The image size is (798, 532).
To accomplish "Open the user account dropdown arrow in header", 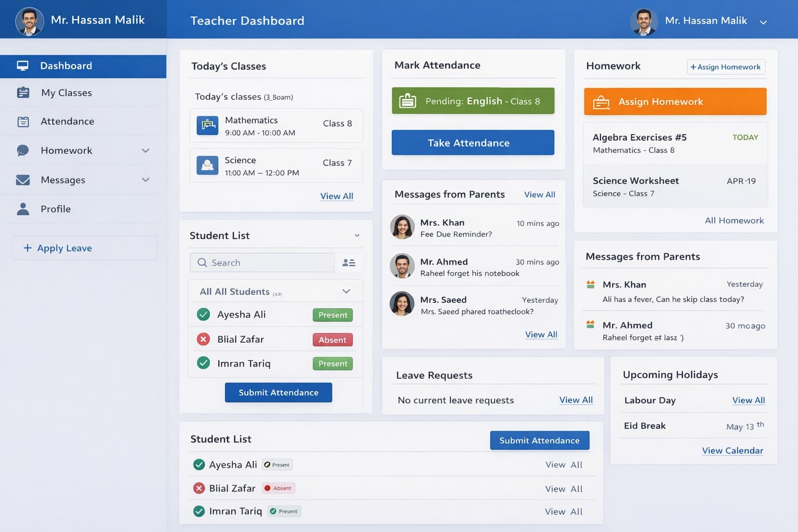I will click(763, 22).
